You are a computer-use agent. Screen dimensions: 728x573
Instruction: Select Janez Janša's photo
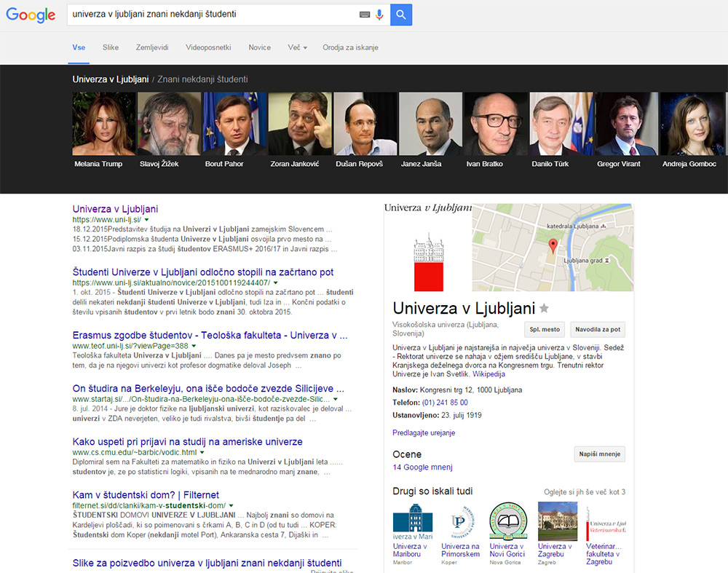(x=431, y=124)
